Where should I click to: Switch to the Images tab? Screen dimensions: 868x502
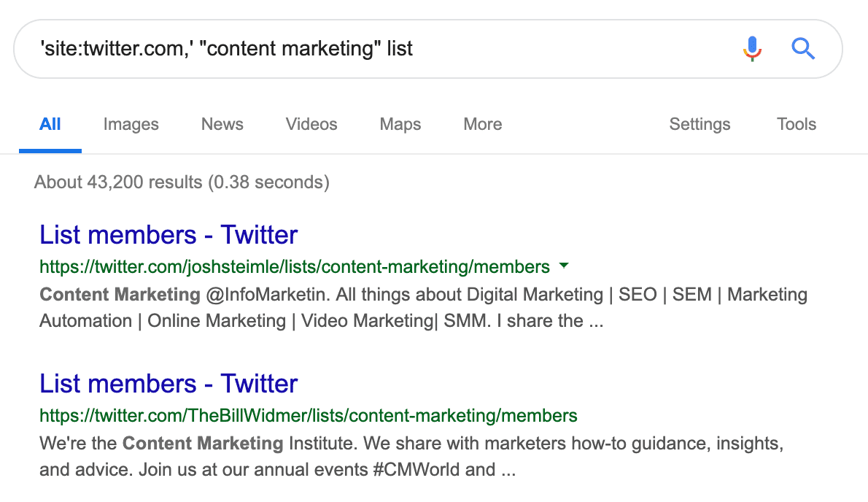point(131,124)
